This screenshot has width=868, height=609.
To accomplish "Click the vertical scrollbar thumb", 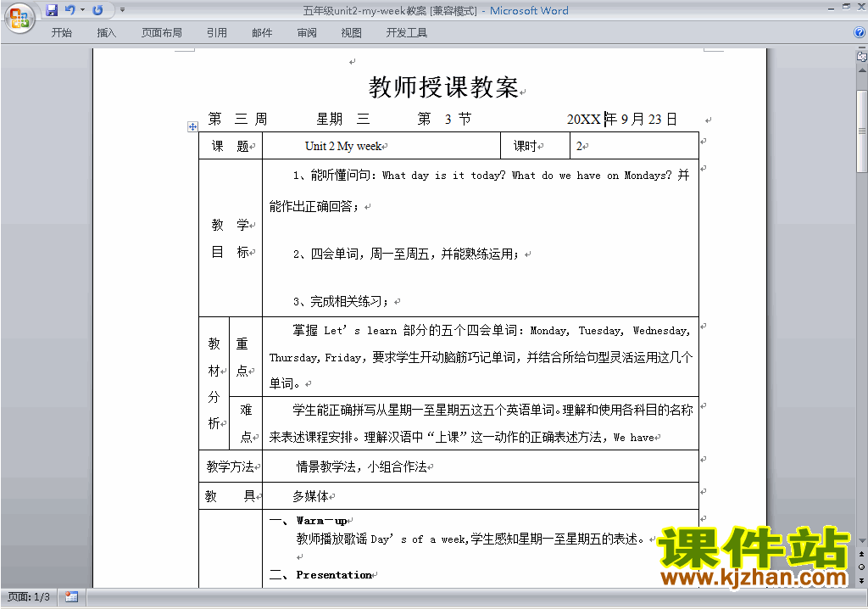I will point(862,131).
